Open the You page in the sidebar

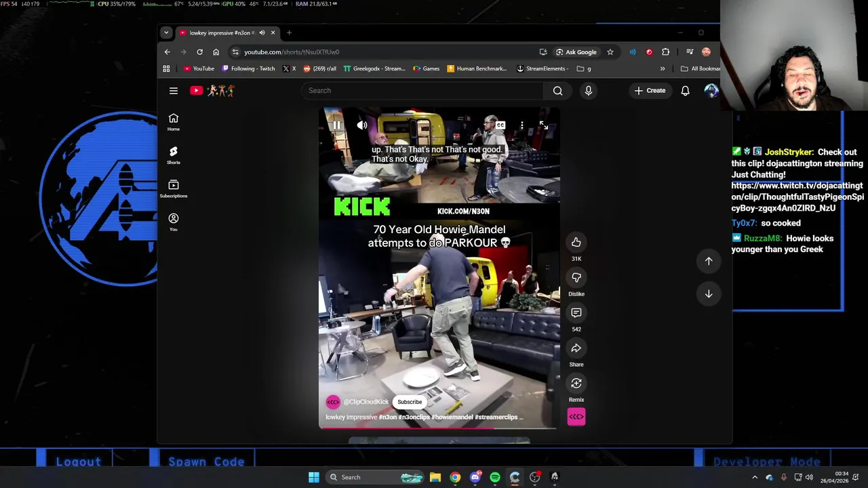coord(174,222)
